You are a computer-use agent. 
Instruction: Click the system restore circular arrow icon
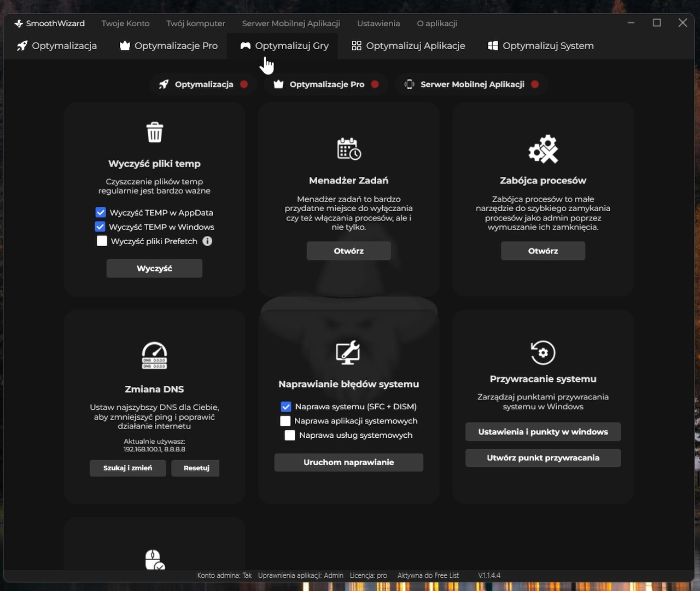point(543,352)
